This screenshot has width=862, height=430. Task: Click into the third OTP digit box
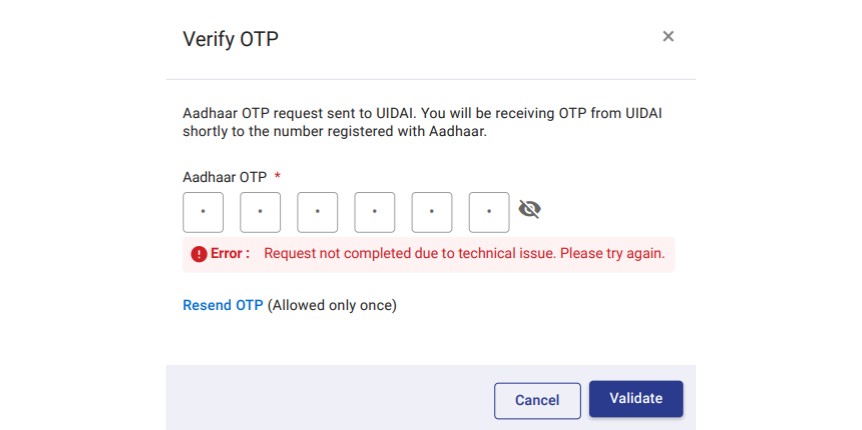tap(317, 212)
